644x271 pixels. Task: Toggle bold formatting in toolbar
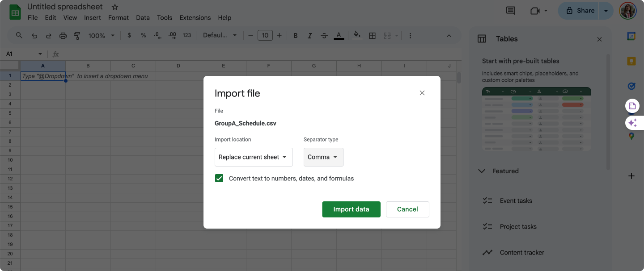[x=295, y=35]
